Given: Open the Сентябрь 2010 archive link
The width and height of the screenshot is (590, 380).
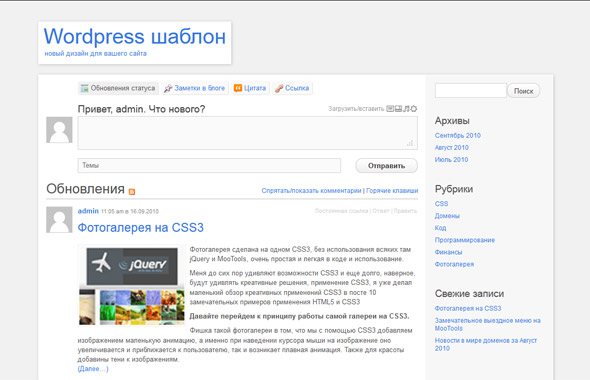Looking at the screenshot, I should coord(458,135).
